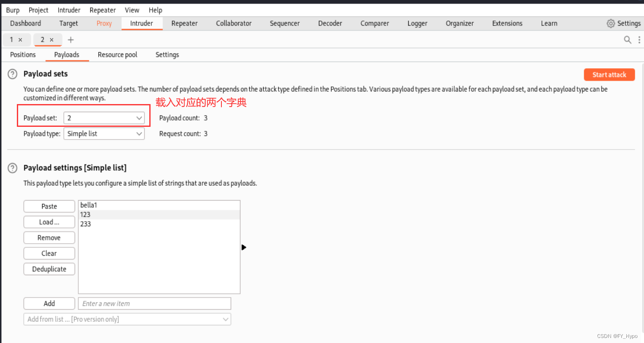
Task: Open the Intruder Settings sub-tab
Action: coord(167,55)
